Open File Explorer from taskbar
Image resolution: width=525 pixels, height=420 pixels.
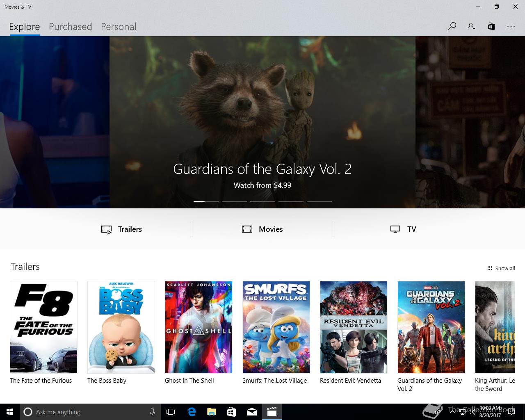pyautogui.click(x=212, y=412)
